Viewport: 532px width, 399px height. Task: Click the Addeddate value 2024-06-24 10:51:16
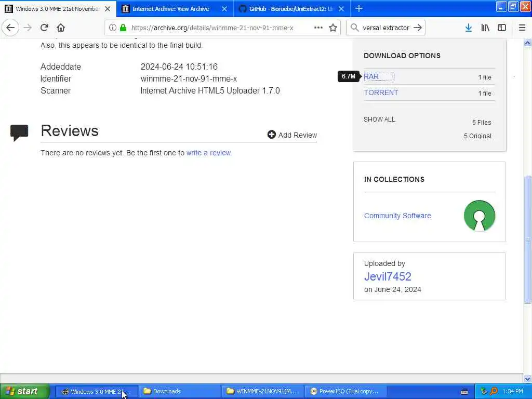pos(179,66)
